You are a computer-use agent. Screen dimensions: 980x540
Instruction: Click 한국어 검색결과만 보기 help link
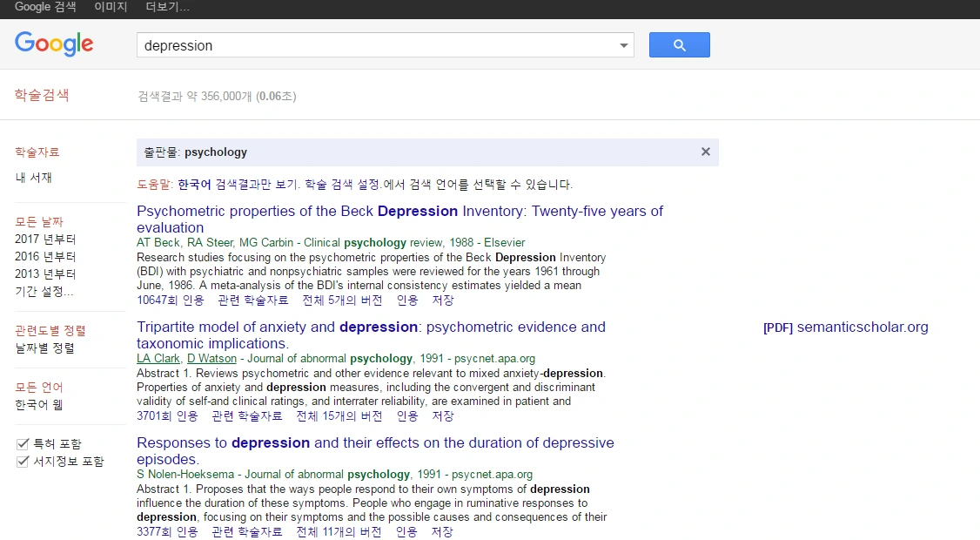(238, 185)
